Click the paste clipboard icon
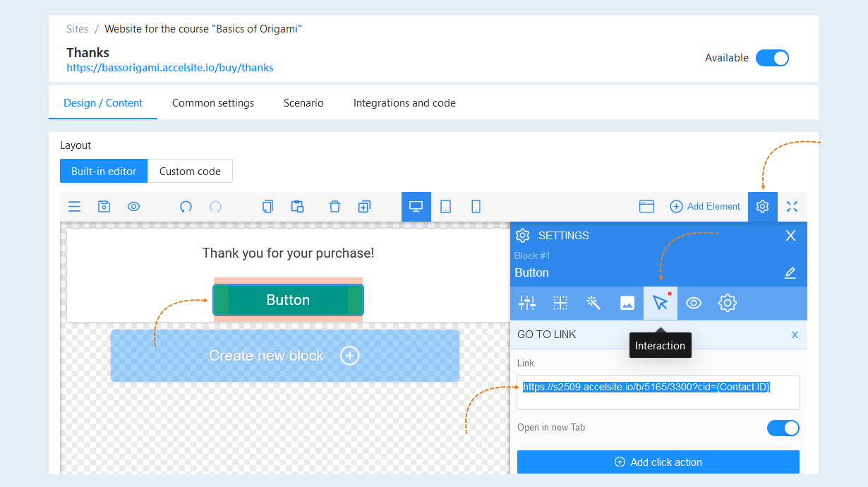The width and height of the screenshot is (868, 487). 297,207
